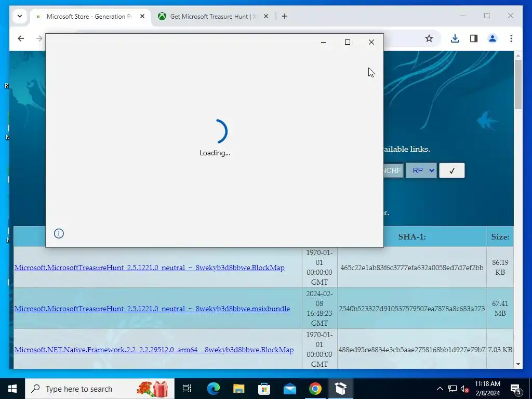Screen dimensions: 532x399
Task: Open File Explorer from taskbar
Action: tap(239, 389)
